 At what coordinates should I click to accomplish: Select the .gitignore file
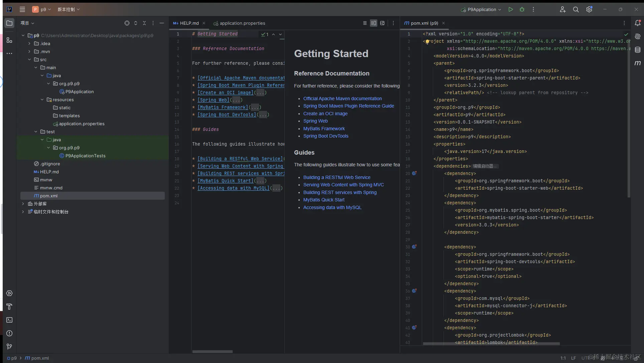47,164
